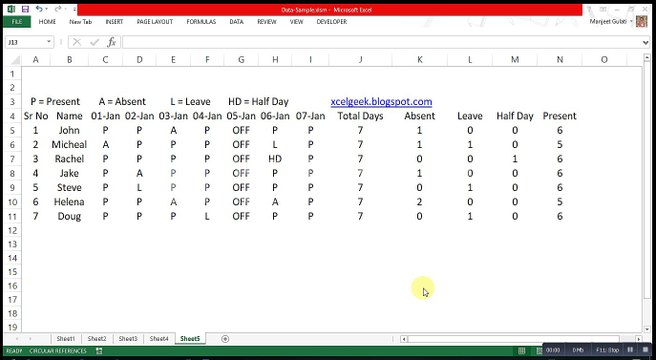
Task: Click the Select All corner triangle
Action: 15,60
